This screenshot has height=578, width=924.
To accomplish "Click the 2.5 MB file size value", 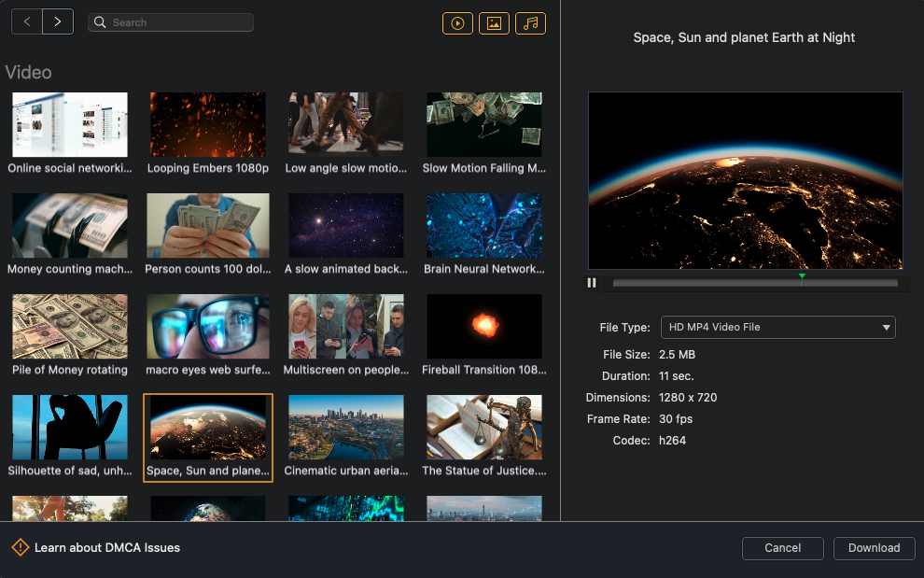I will click(677, 355).
